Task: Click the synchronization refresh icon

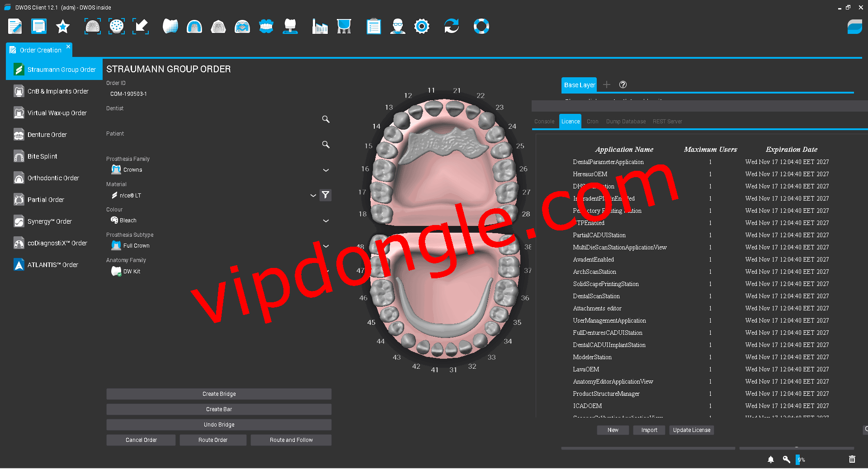Action: (x=452, y=26)
